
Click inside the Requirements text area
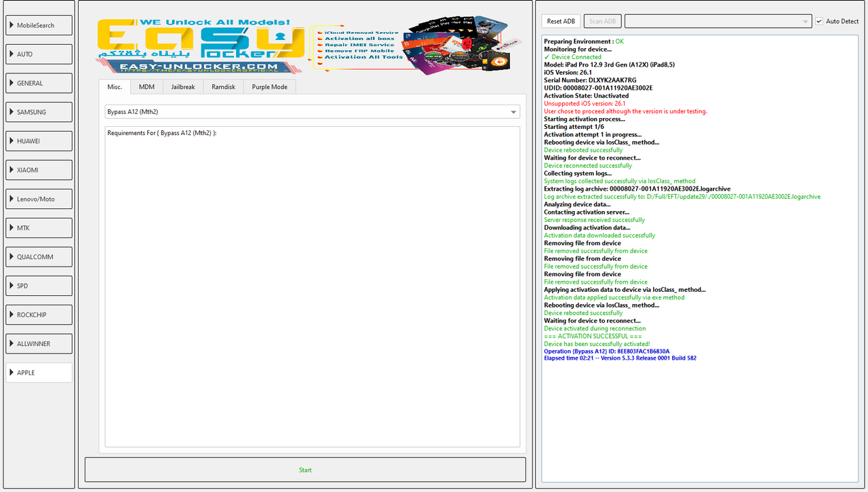[312, 287]
